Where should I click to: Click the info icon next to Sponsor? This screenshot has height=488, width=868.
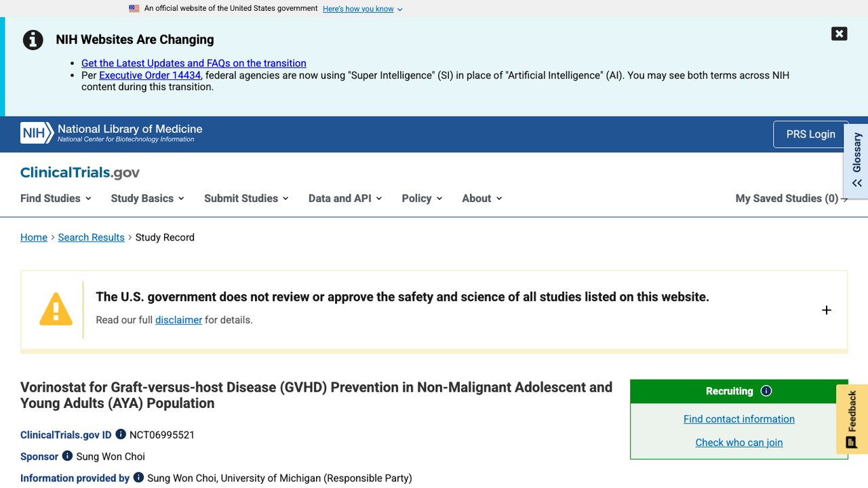[x=67, y=456]
